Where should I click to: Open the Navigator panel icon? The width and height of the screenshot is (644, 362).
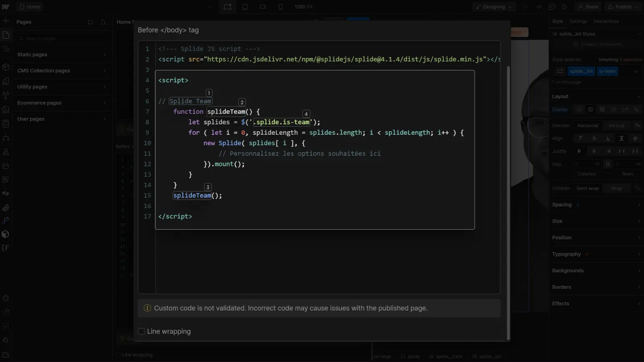pos(6,49)
